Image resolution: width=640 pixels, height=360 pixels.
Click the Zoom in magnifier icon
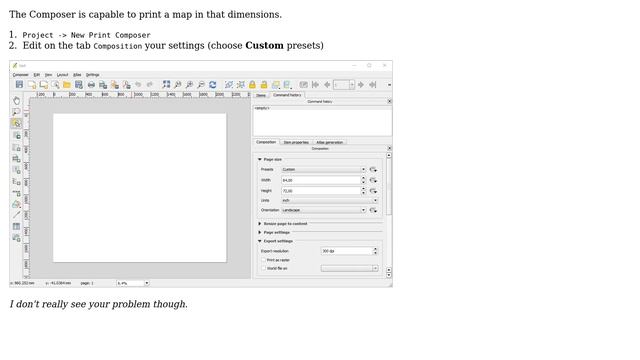click(189, 84)
